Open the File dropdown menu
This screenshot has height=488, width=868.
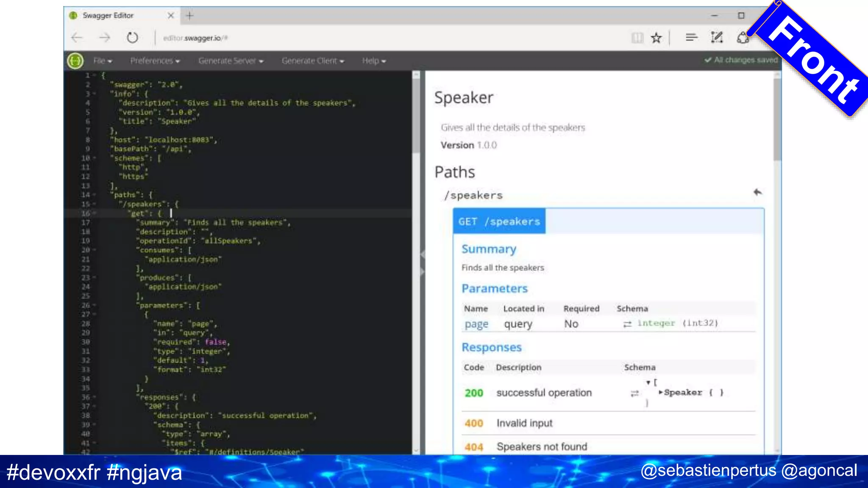click(x=103, y=61)
